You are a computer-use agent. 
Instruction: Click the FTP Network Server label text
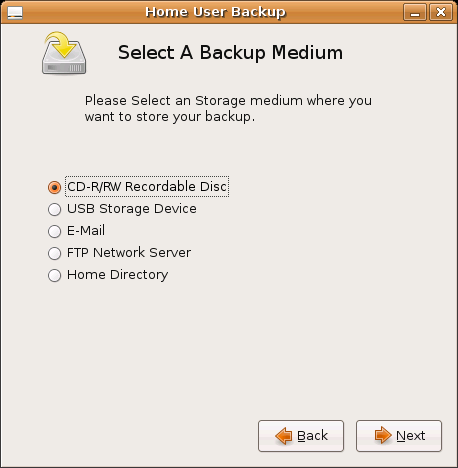129,253
